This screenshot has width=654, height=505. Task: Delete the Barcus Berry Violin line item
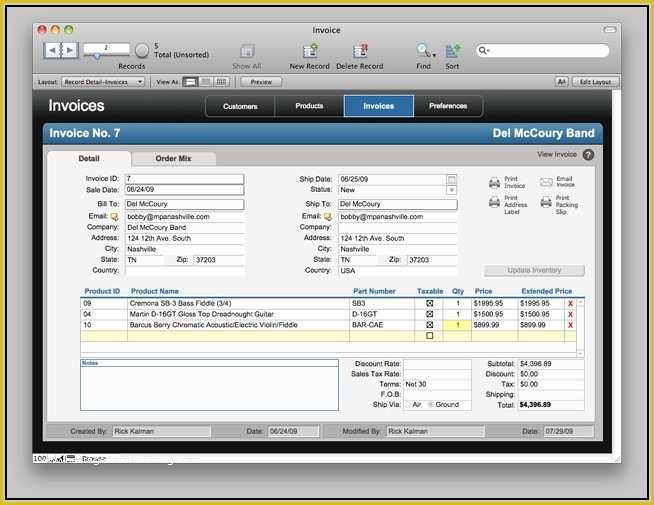570,325
